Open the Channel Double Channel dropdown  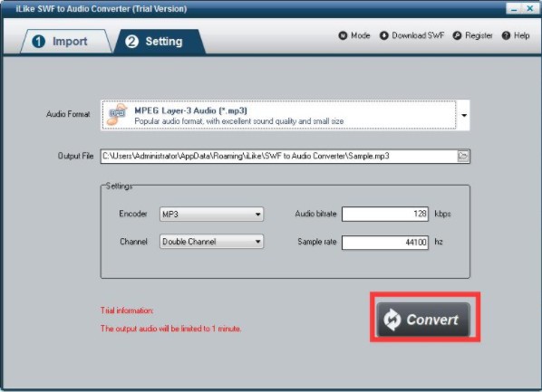tap(211, 242)
